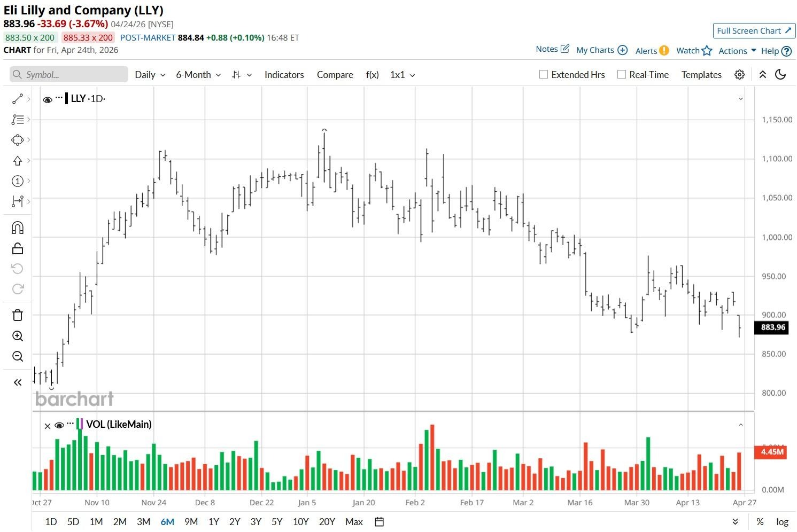797x532 pixels.
Task: Click the VOL color swatch
Action: (80, 424)
